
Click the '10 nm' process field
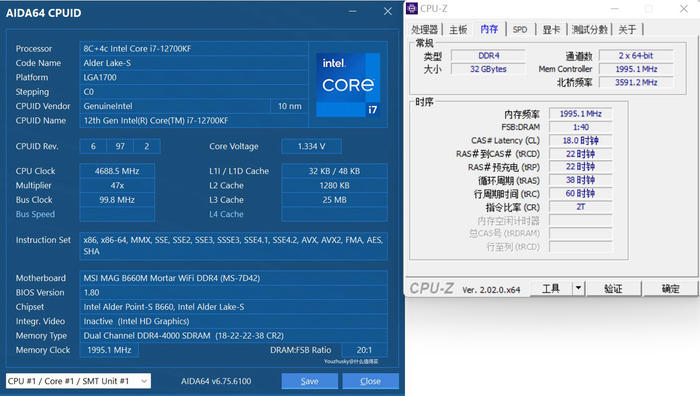pyautogui.click(x=289, y=106)
